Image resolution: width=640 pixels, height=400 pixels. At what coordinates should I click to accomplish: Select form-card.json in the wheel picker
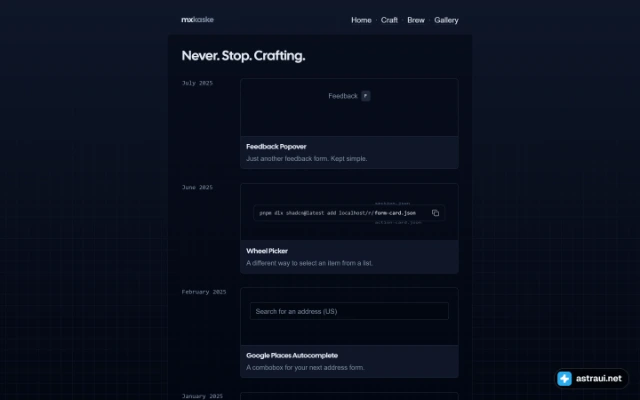[x=395, y=213]
